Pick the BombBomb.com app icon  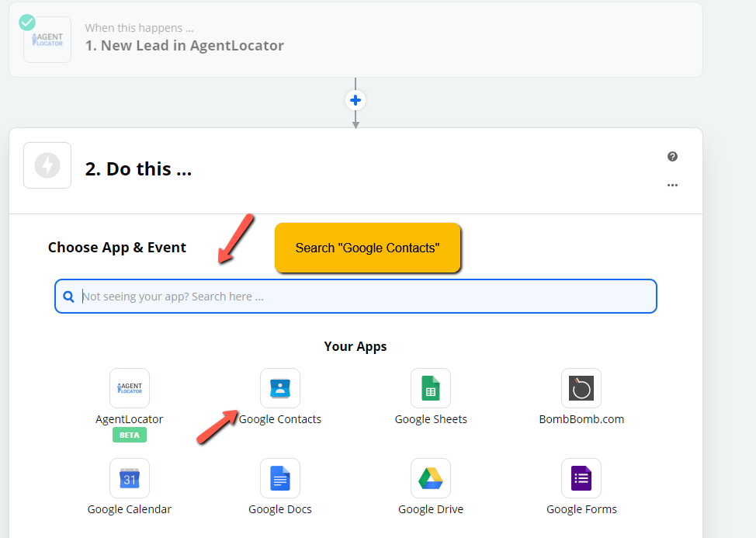[x=581, y=388]
